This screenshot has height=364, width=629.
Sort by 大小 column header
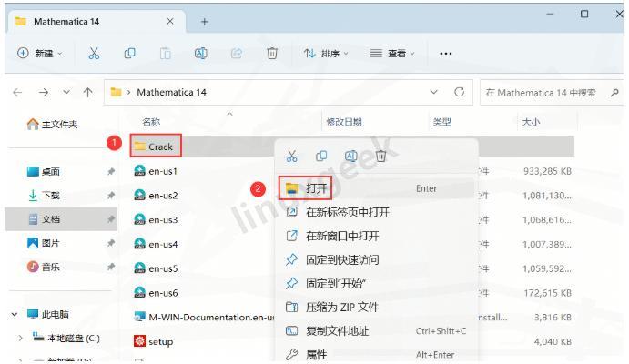click(x=531, y=122)
